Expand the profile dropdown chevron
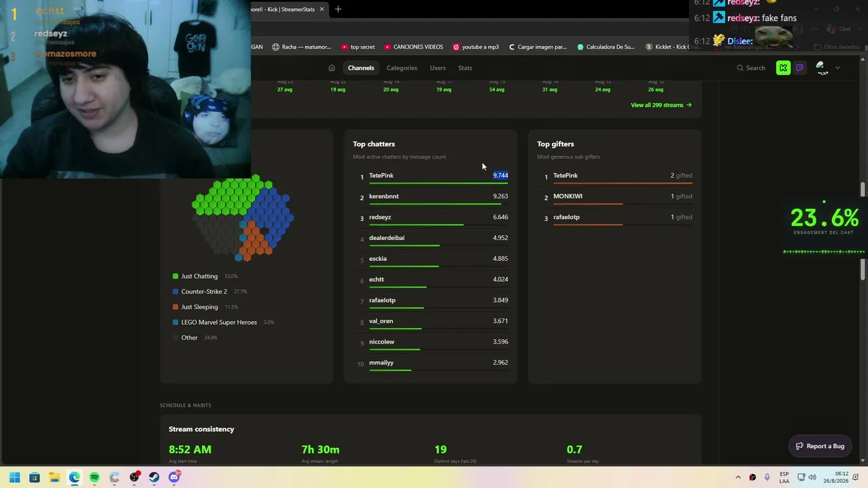The height and width of the screenshot is (488, 868). pyautogui.click(x=837, y=68)
